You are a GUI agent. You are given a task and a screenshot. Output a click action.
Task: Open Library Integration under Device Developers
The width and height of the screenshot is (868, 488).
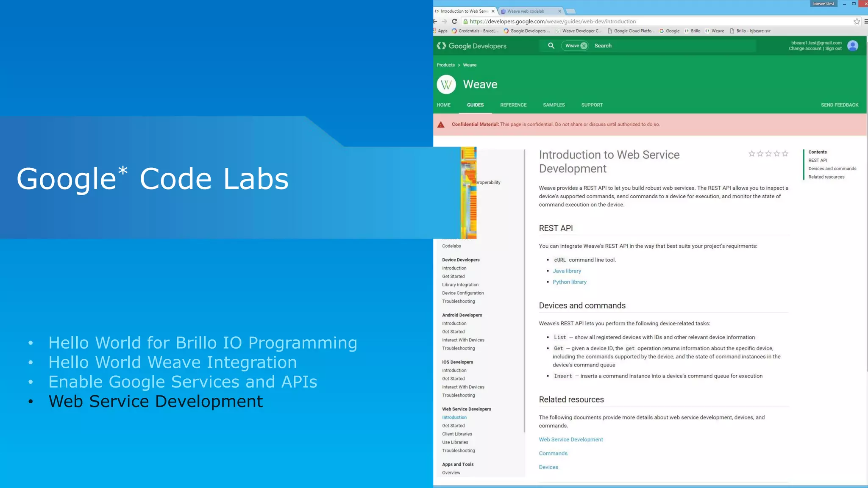pyautogui.click(x=460, y=285)
